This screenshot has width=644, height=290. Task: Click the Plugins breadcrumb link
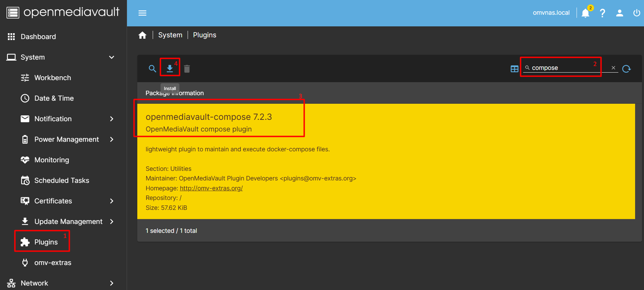(x=205, y=35)
